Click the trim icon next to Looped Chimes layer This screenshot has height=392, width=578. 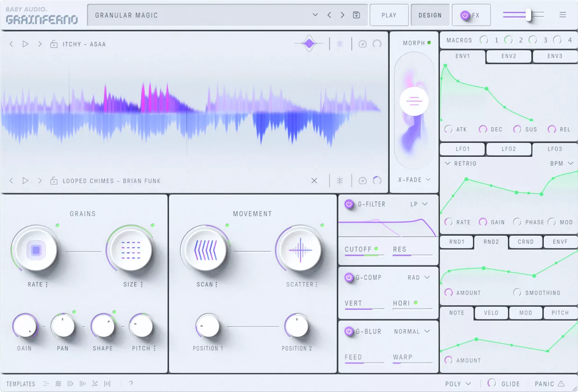pos(340,181)
